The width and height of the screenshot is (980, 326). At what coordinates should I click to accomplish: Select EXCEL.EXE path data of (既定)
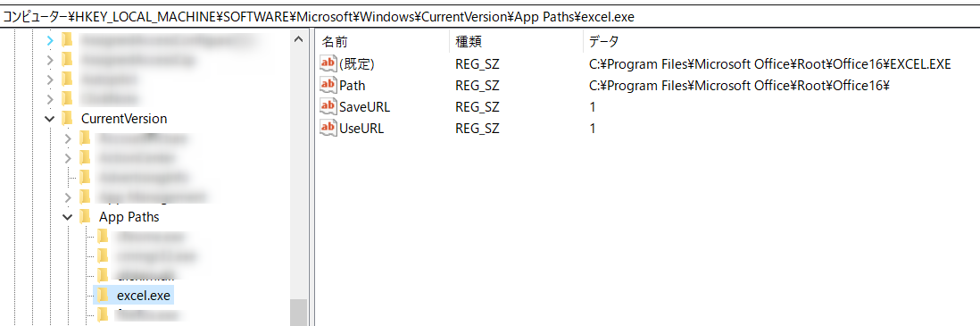point(770,63)
